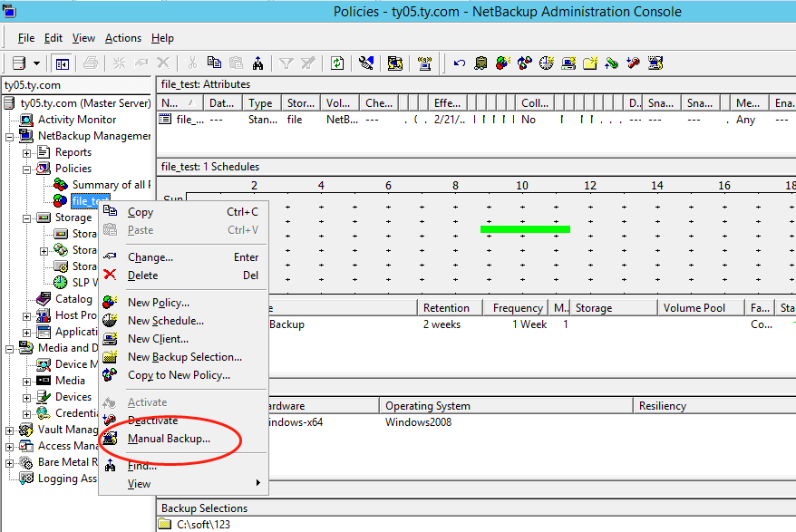Choose Delete in the context menu

[x=184, y=276]
